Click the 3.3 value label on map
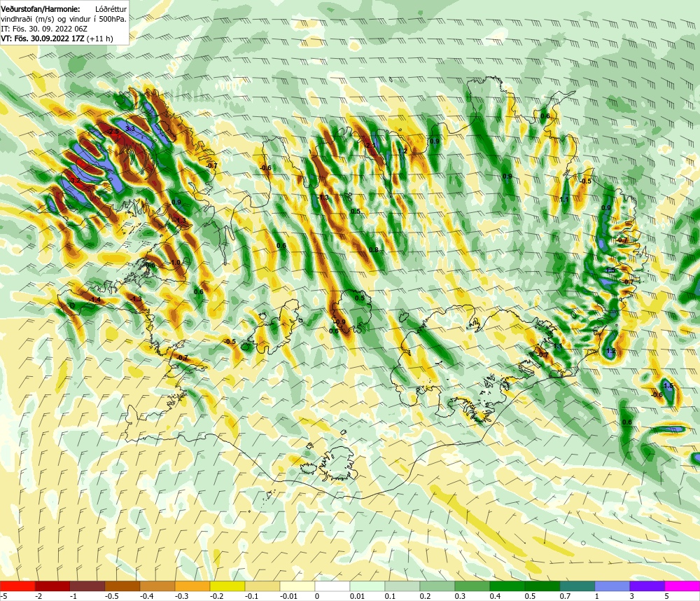Image resolution: width=700 pixels, height=601 pixels. (130, 129)
